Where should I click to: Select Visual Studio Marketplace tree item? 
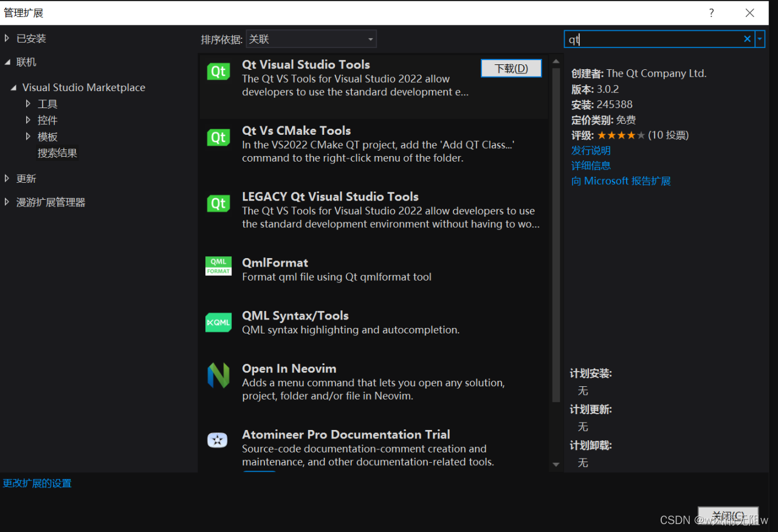pyautogui.click(x=84, y=87)
